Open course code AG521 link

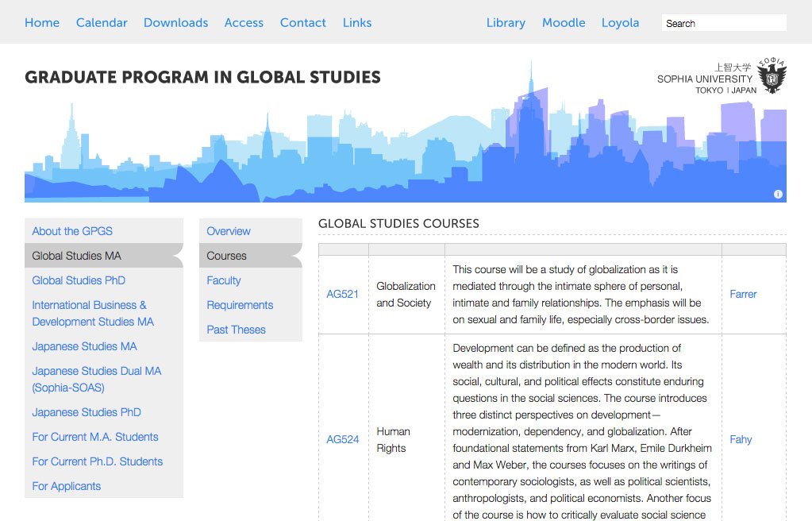pos(342,294)
